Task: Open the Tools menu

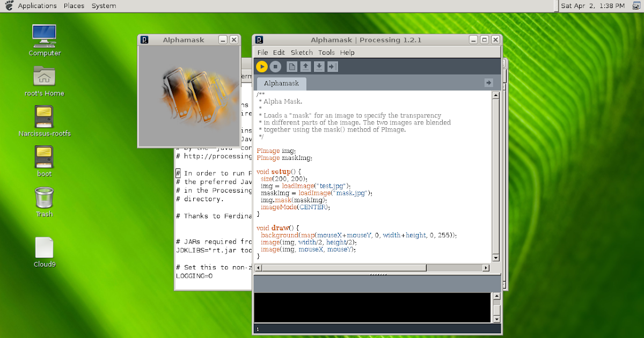Action: [326, 52]
